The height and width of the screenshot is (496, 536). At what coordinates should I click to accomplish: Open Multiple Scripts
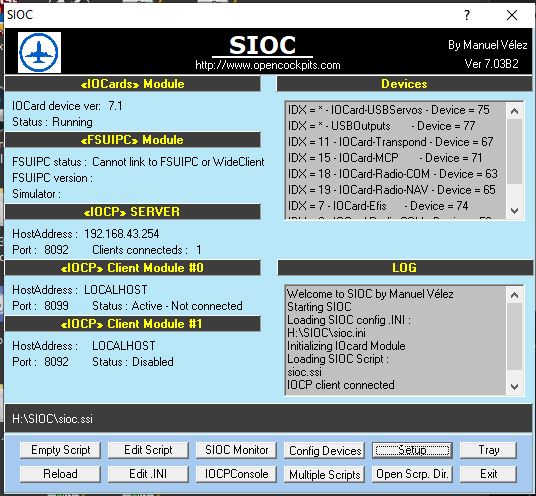[x=324, y=474]
